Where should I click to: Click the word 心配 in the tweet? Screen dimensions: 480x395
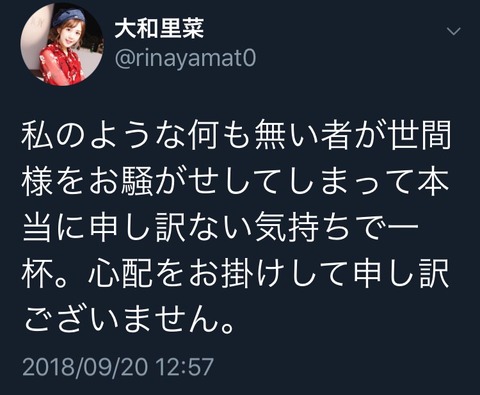(x=120, y=275)
